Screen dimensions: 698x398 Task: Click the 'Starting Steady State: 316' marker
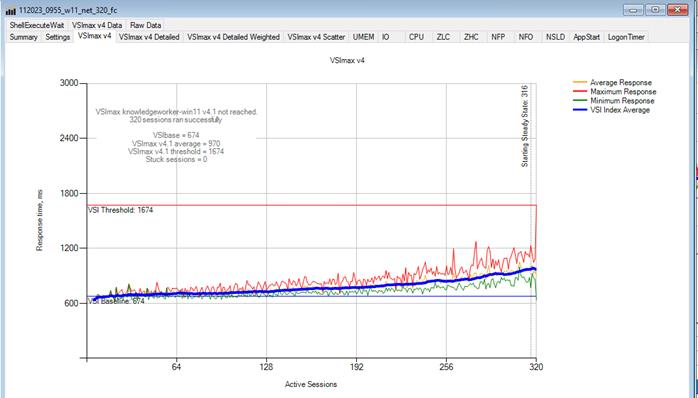(525, 126)
